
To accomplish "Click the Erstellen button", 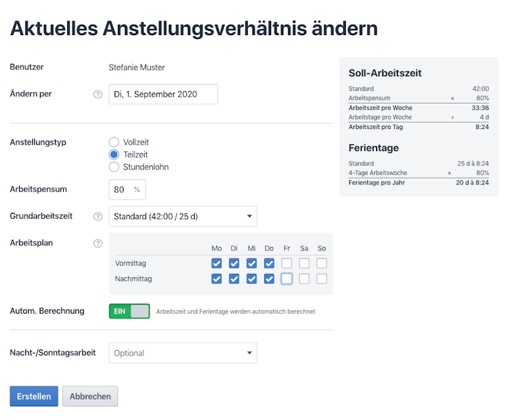I will pos(34,396).
